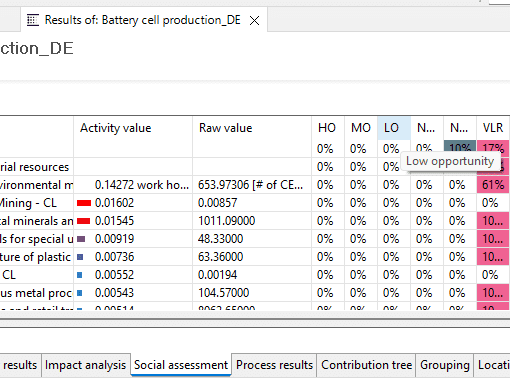510x378 pixels.
Task: Click the results table icon in editor tab
Action: point(33,20)
